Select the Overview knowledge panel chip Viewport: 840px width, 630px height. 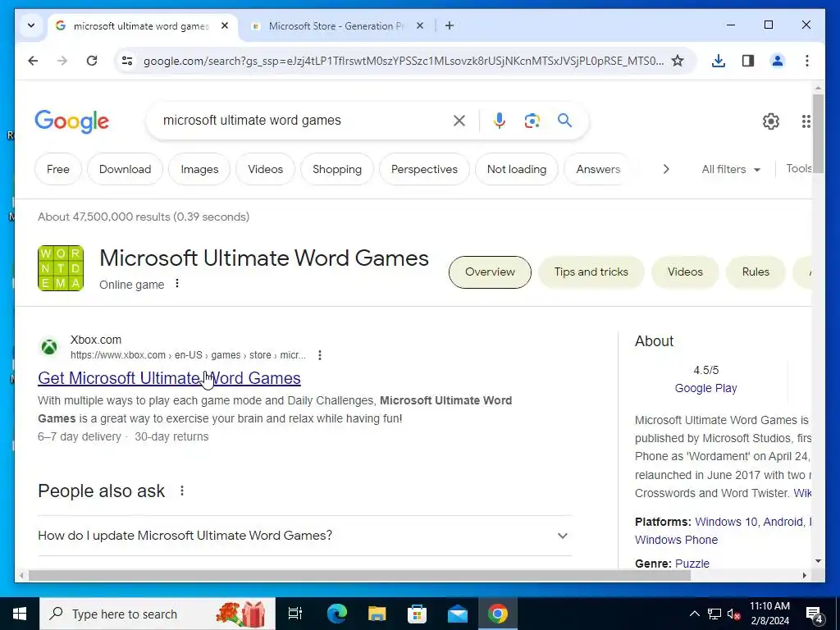click(490, 272)
